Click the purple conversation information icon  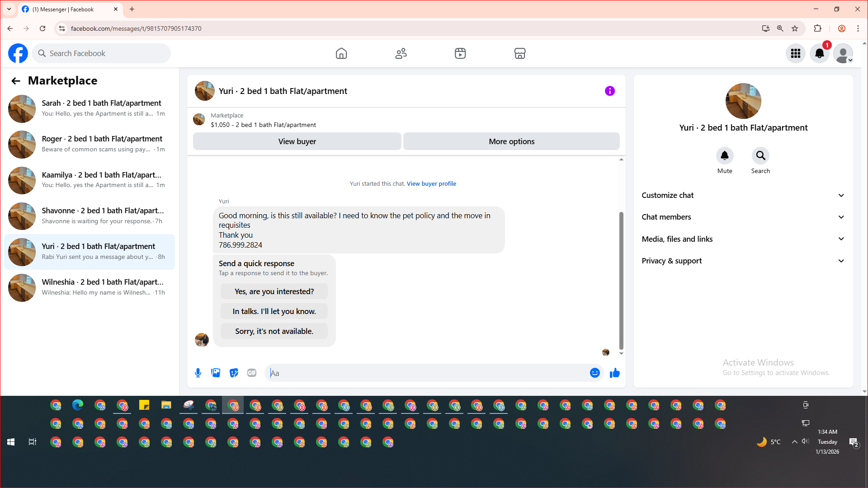(609, 91)
